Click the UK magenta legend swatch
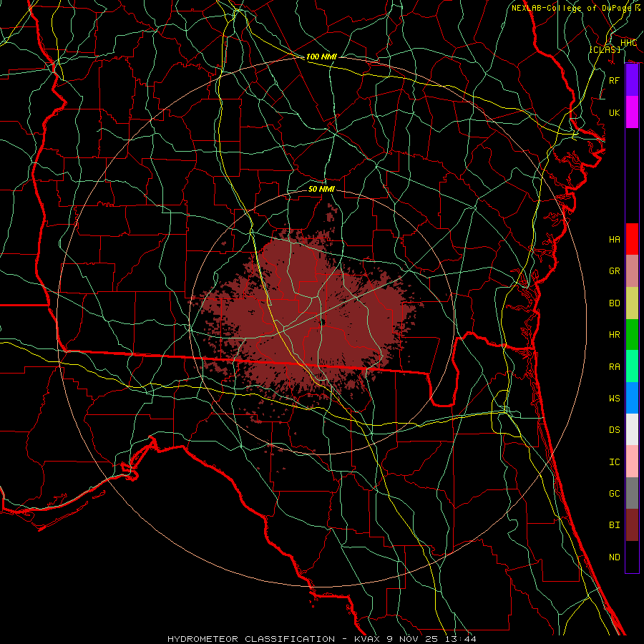 [x=632, y=112]
